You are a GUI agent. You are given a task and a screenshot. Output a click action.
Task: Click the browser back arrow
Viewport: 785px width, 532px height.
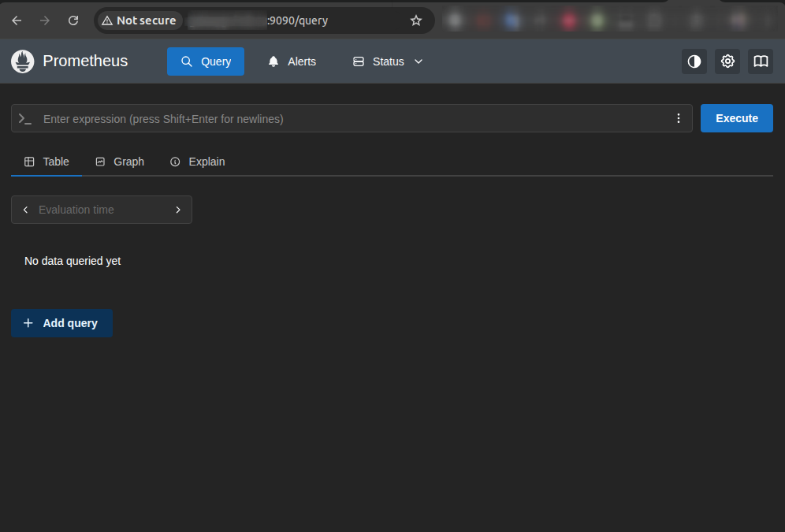point(17,20)
